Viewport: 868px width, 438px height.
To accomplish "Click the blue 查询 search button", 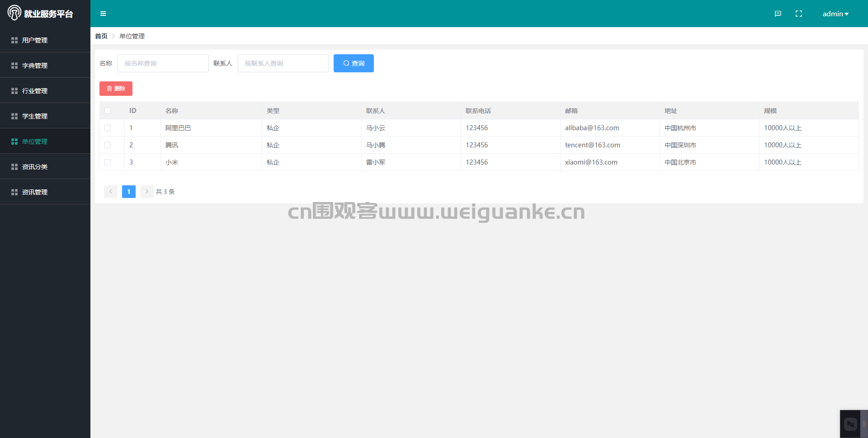I will (x=354, y=63).
